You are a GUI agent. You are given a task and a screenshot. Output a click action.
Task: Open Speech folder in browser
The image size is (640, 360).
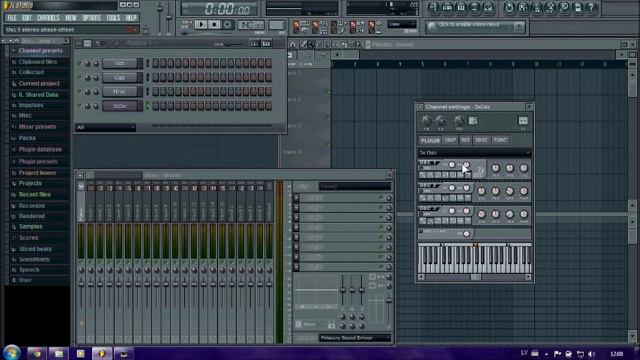[x=29, y=270]
